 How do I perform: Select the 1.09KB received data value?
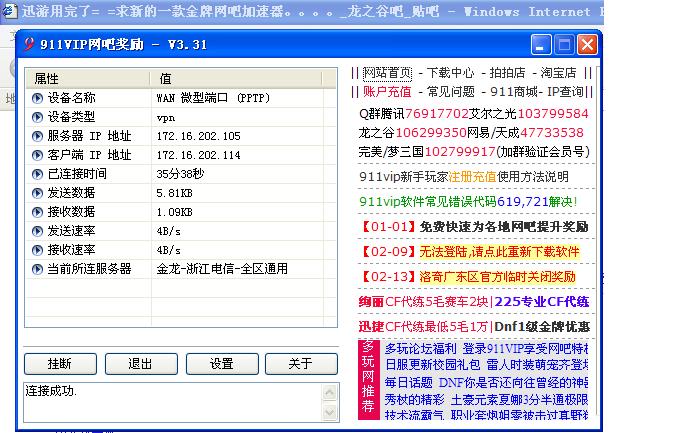[175, 212]
